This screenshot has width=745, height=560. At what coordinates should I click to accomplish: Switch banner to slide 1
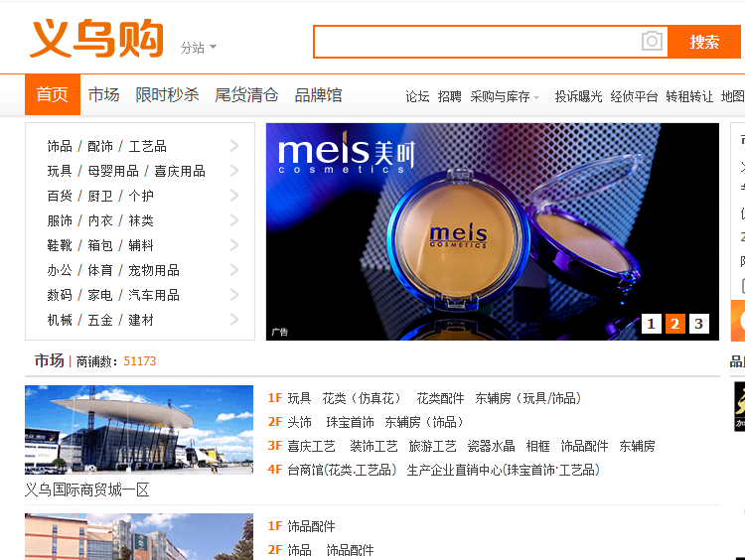[652, 324]
